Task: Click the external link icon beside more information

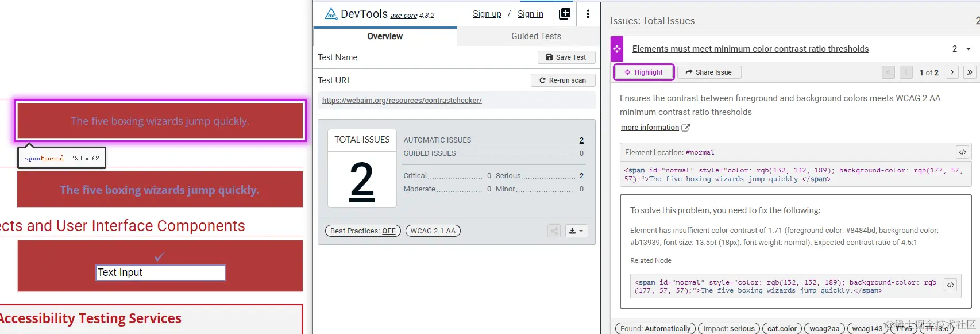Action: pos(686,128)
